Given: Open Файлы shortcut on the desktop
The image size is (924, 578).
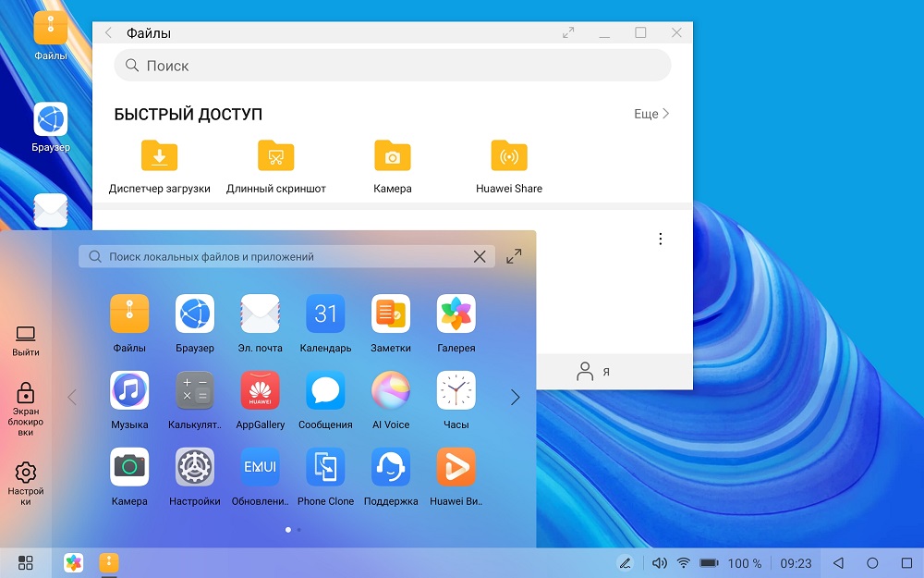Looking at the screenshot, I should coord(51,29).
